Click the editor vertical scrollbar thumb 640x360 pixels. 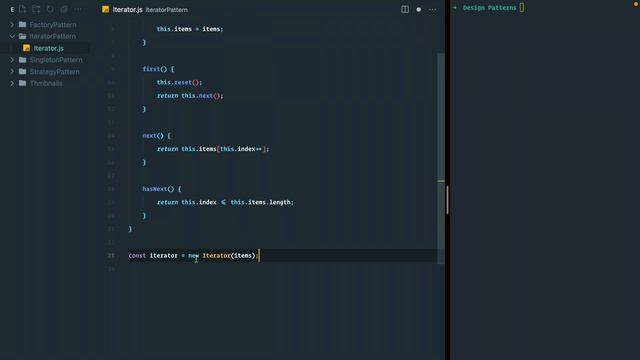tap(441, 158)
